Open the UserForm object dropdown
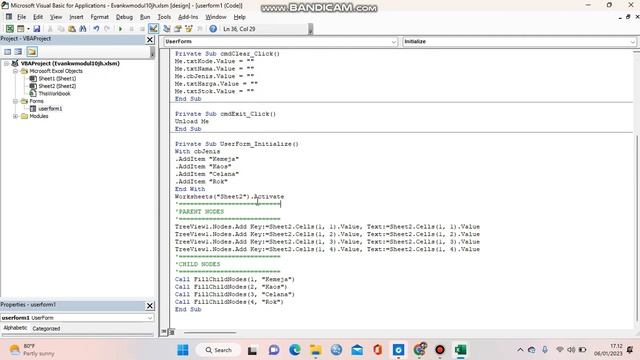The width and height of the screenshot is (640, 360). pos(393,42)
